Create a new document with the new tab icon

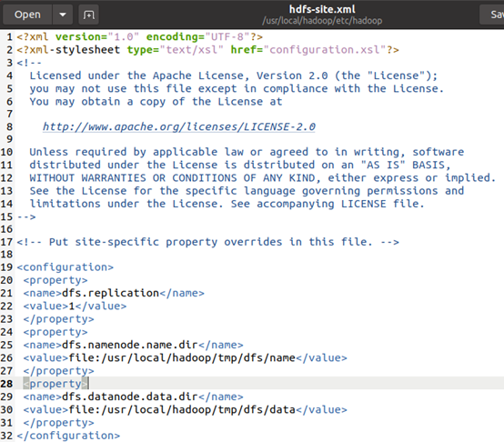(x=89, y=15)
